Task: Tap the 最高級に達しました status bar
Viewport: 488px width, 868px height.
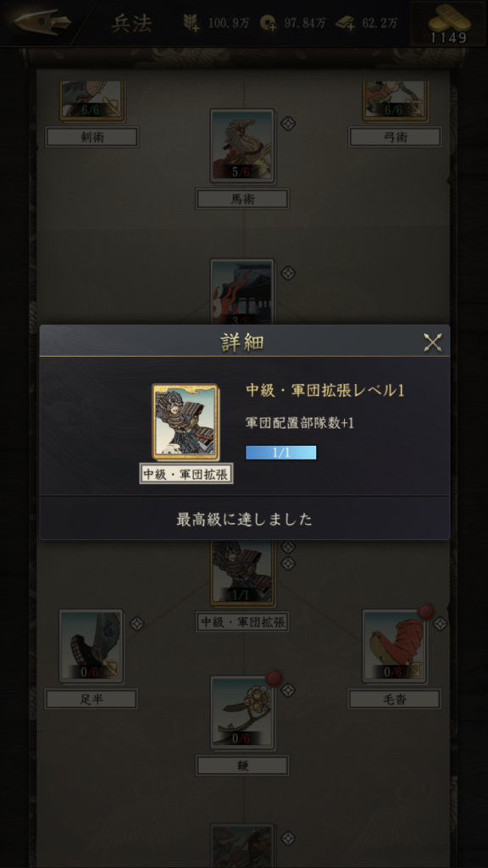Action: (x=245, y=519)
